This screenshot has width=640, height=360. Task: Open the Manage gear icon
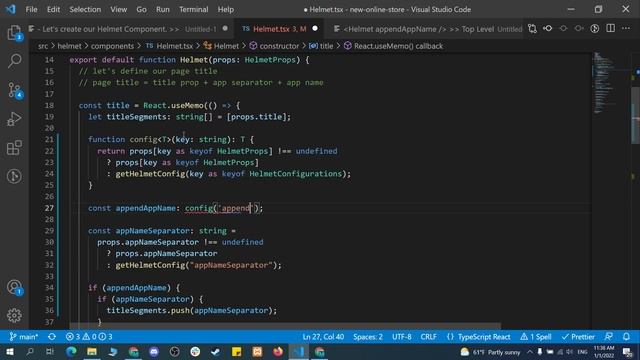(14, 316)
